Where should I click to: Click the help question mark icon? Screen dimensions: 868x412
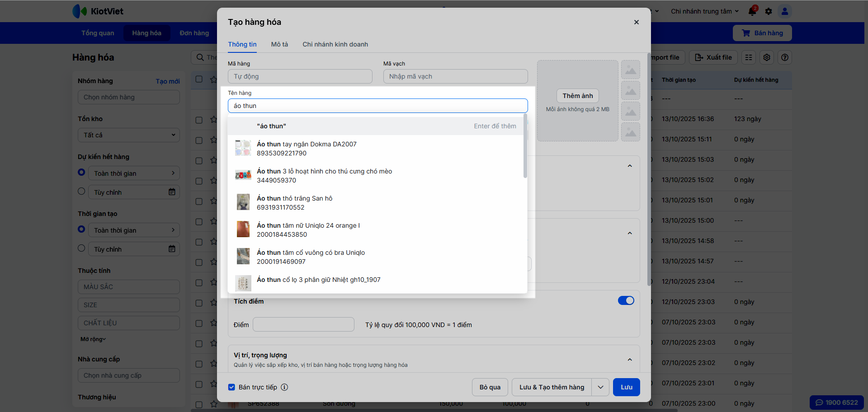785,57
